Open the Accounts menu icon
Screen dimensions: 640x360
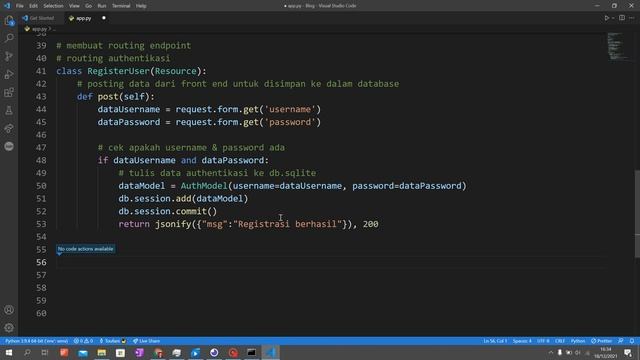[9, 310]
